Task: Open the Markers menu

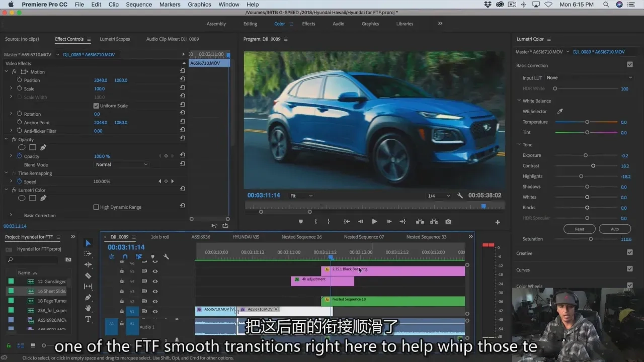Action: click(x=170, y=5)
